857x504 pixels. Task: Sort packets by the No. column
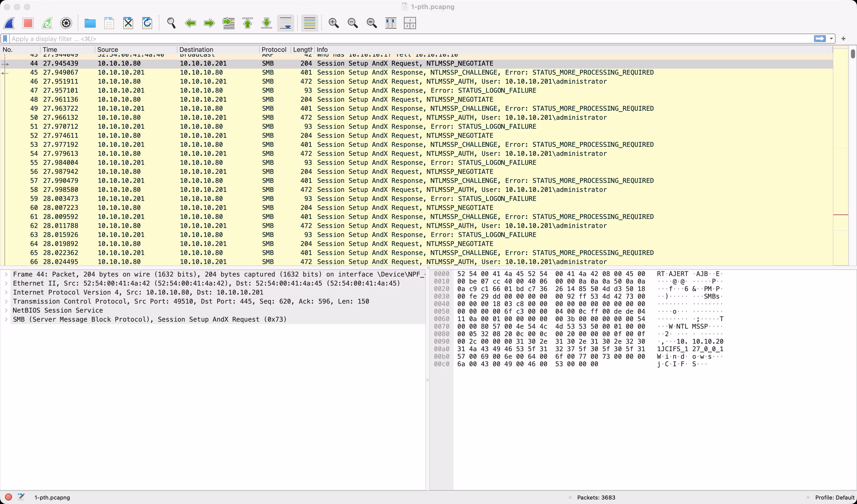point(20,50)
